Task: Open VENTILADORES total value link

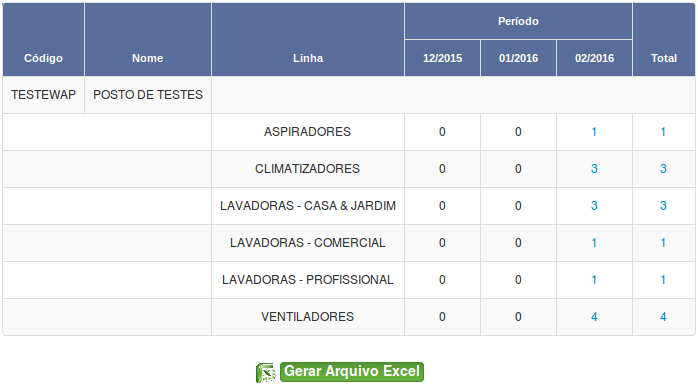Action: 663,317
